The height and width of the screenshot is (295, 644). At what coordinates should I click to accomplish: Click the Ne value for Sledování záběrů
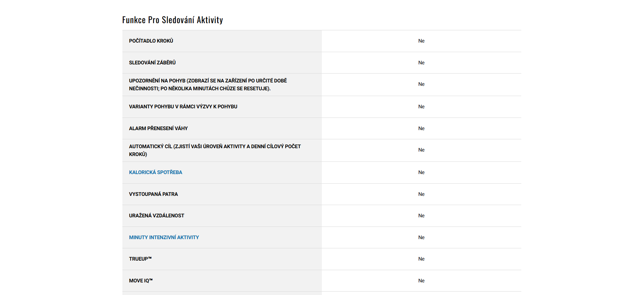[x=421, y=63]
